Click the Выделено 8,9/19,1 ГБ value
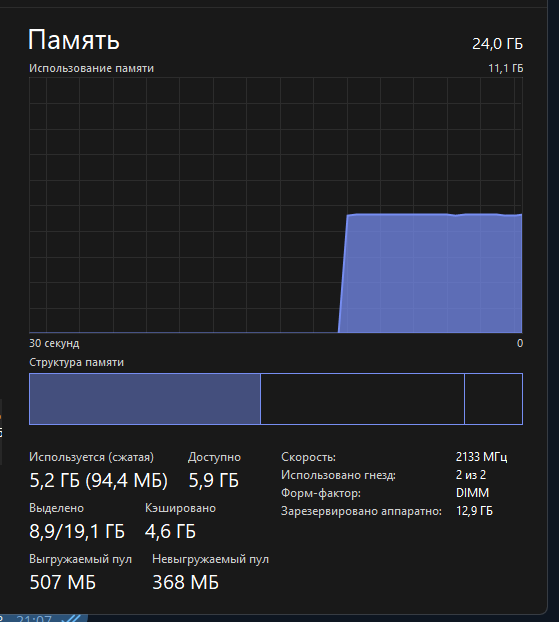 (x=77, y=531)
